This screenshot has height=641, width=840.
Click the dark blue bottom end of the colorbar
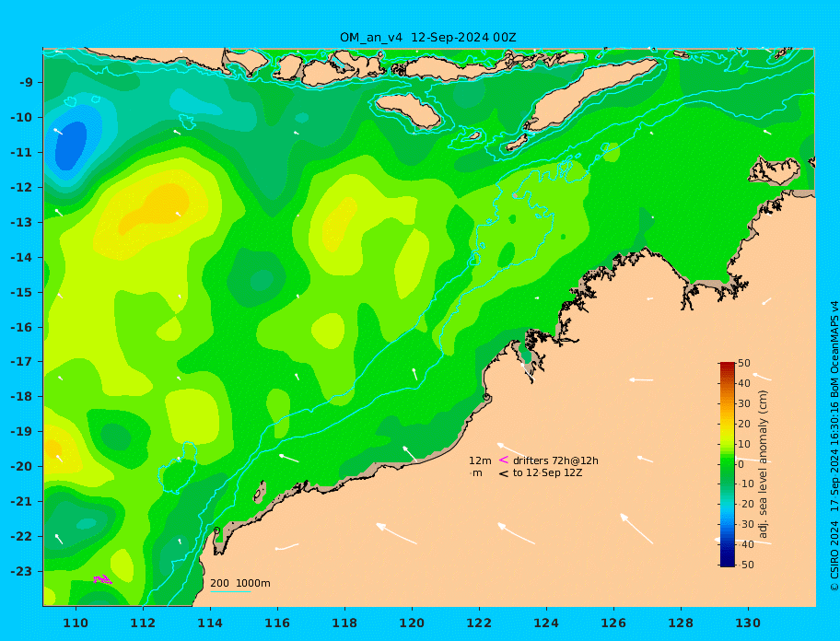coord(727,562)
